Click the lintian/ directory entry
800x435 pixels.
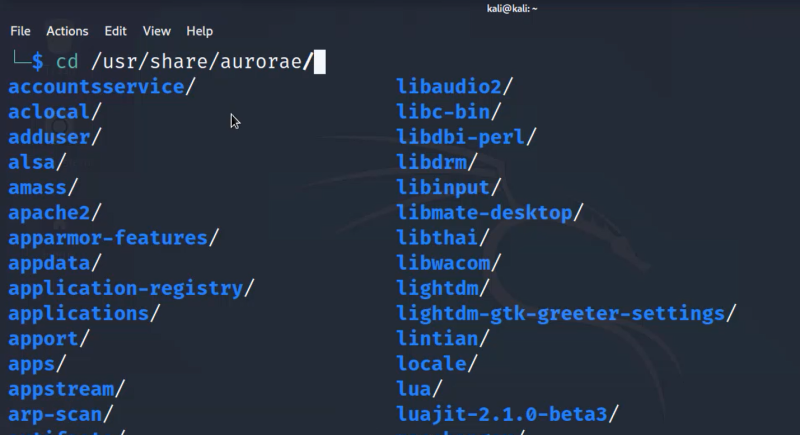[x=443, y=339]
